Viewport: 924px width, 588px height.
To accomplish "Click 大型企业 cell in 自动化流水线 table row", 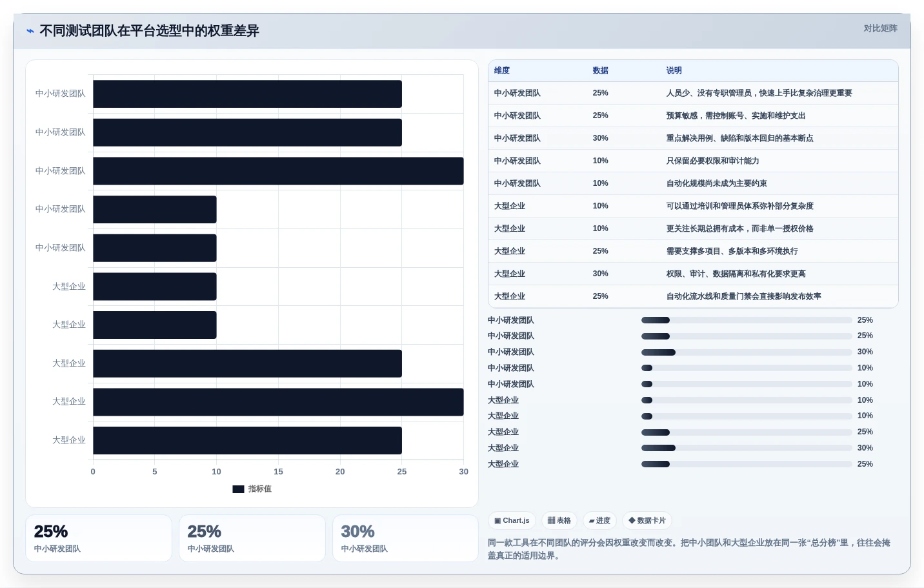I will click(510, 296).
